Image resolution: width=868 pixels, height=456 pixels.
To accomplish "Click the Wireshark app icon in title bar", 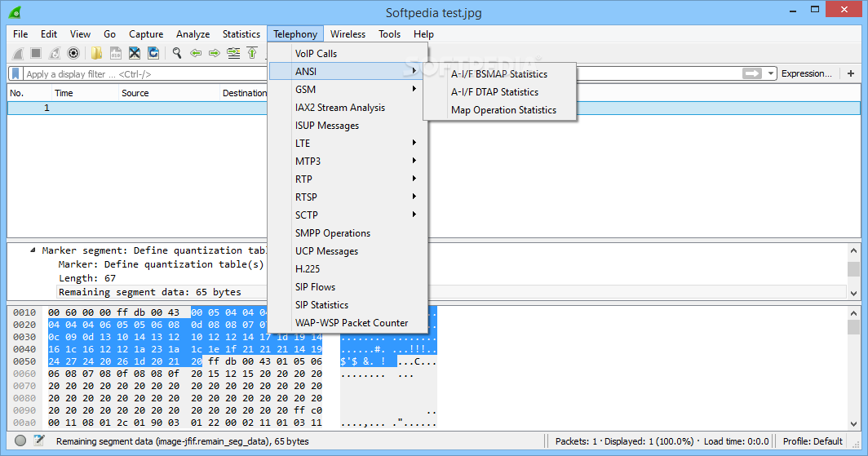I will (15, 11).
